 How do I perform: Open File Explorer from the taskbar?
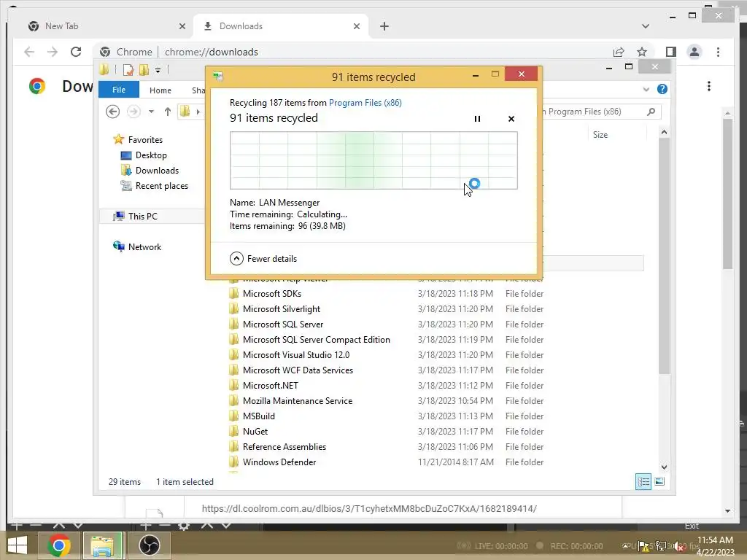[x=104, y=545]
